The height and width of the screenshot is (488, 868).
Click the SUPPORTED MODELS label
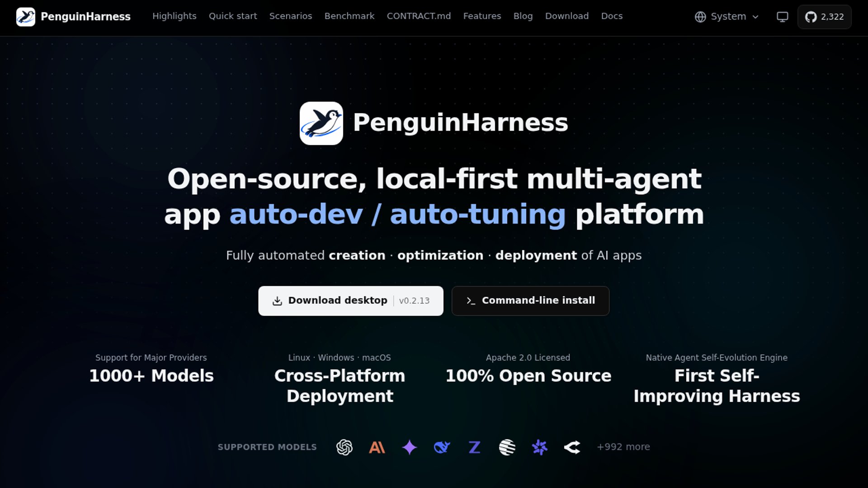pos(267,447)
